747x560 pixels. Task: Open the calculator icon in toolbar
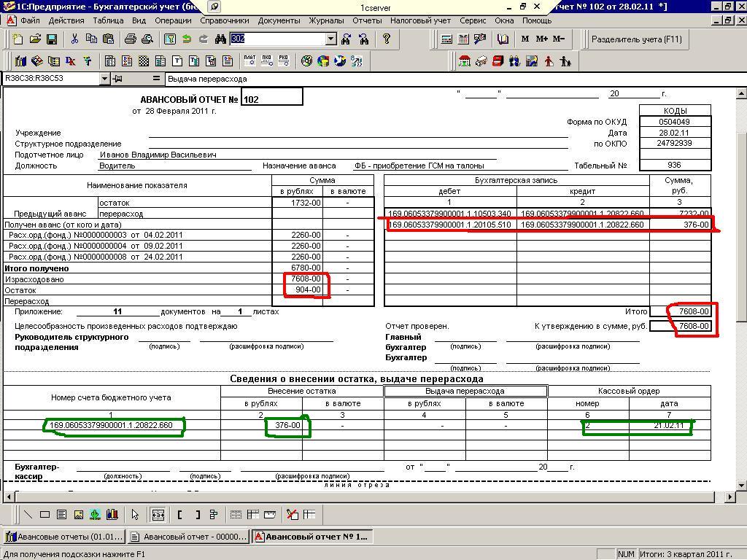(x=446, y=39)
